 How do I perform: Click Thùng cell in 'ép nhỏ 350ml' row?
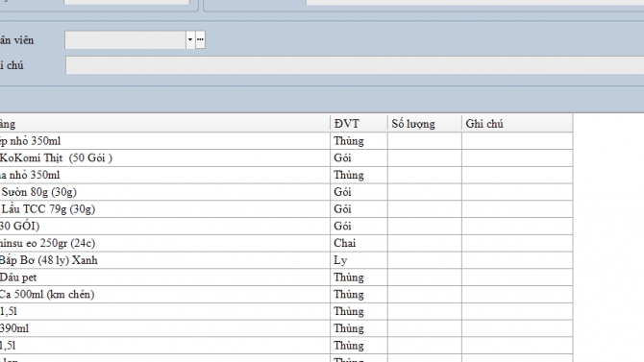359,141
